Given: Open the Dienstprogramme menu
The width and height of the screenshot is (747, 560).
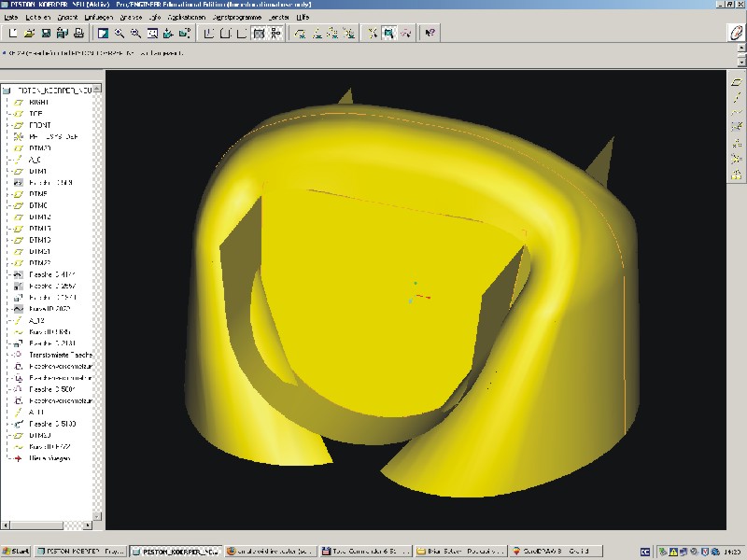Looking at the screenshot, I should pyautogui.click(x=237, y=17).
